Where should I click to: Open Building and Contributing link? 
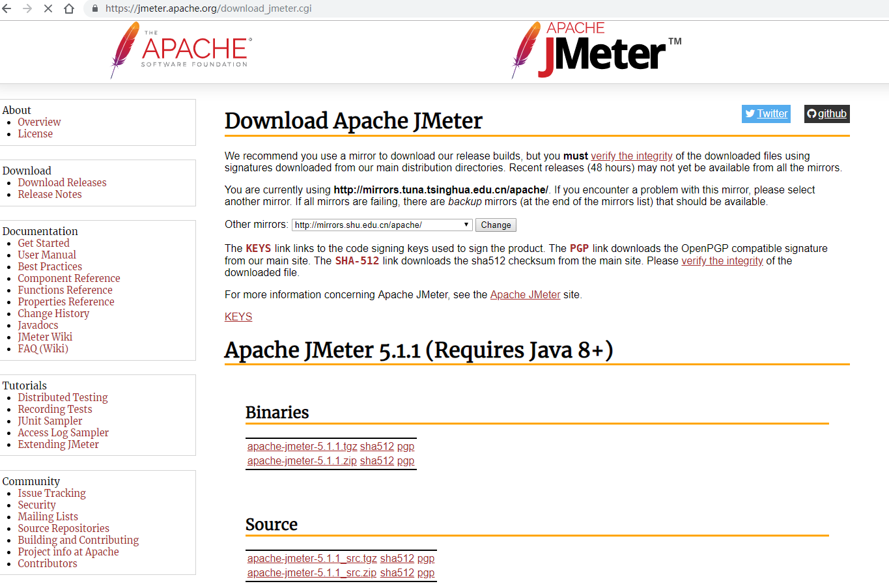coord(78,540)
